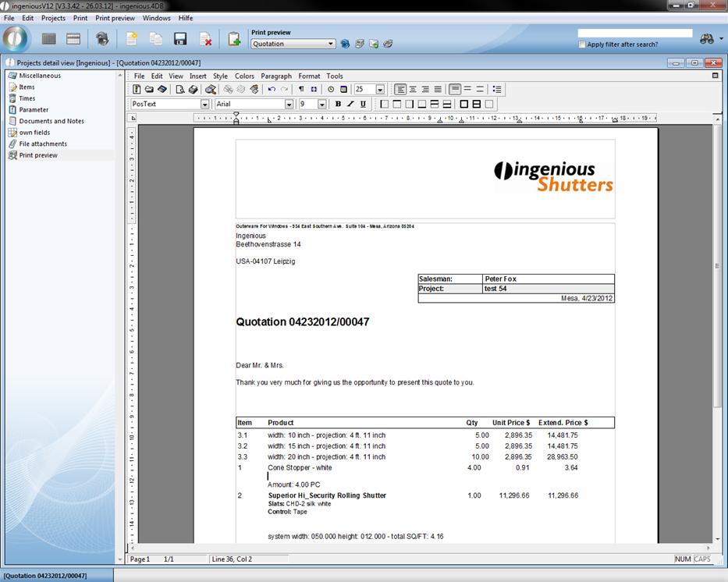
Task: Click the bullet list icon
Action: 497,90
